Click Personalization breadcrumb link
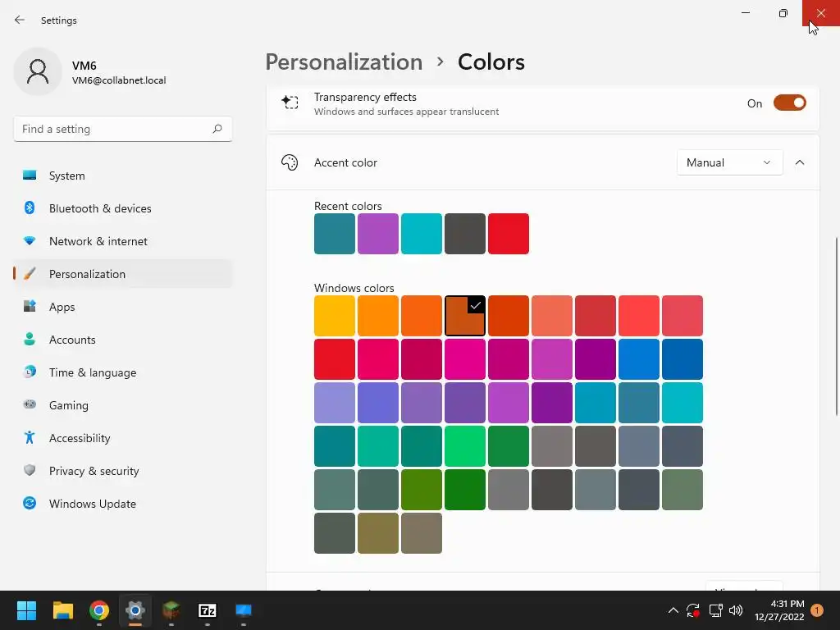840x630 pixels. click(x=344, y=62)
